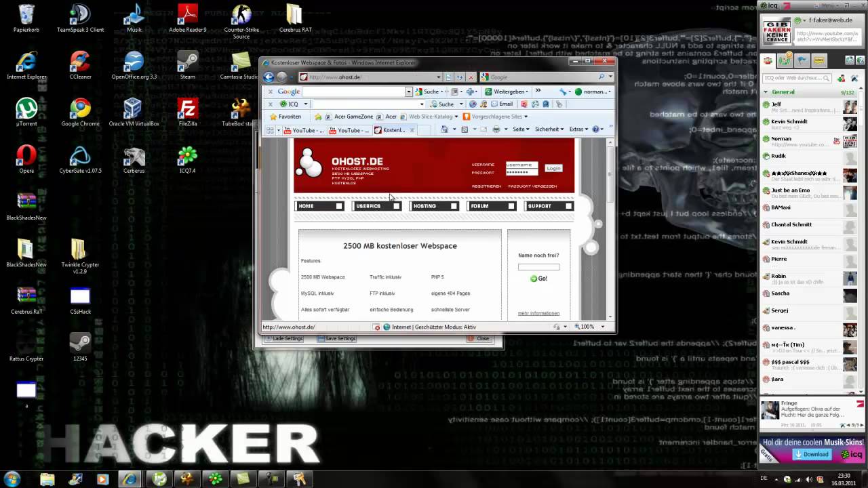Click PASSWORT VERGESSEN link
The width and height of the screenshot is (868, 488).
click(x=532, y=186)
